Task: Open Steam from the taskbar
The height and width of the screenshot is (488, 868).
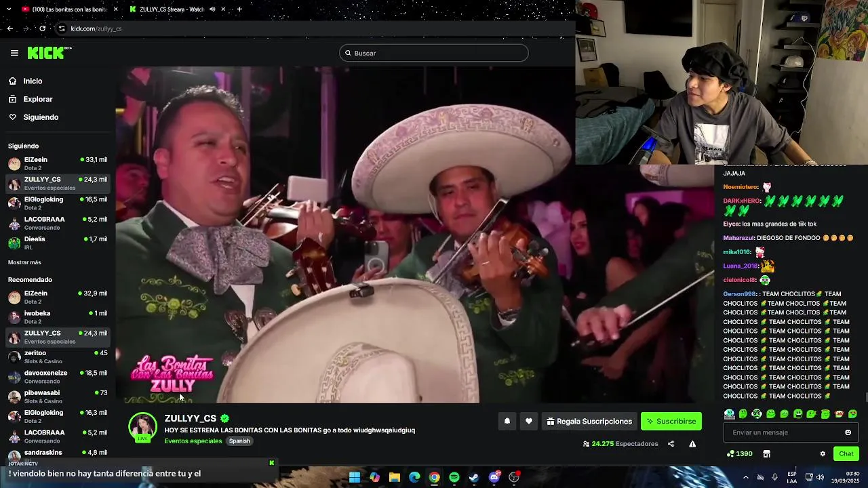Action: [x=474, y=477]
